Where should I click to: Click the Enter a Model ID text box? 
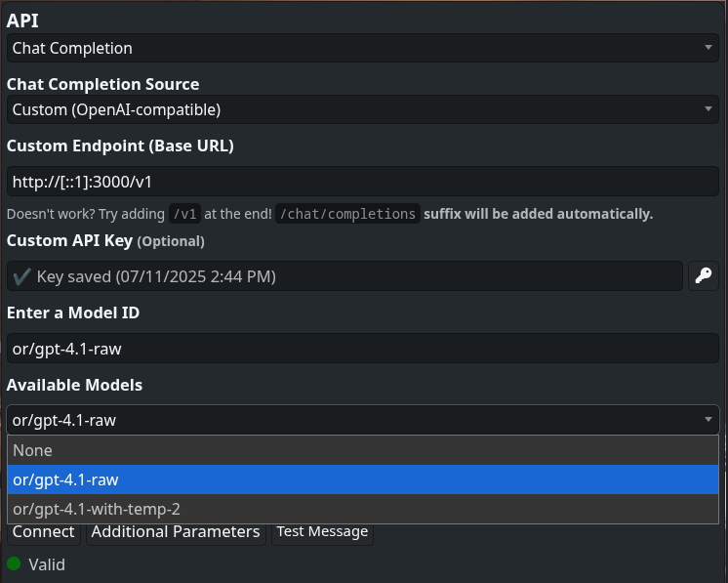363,349
